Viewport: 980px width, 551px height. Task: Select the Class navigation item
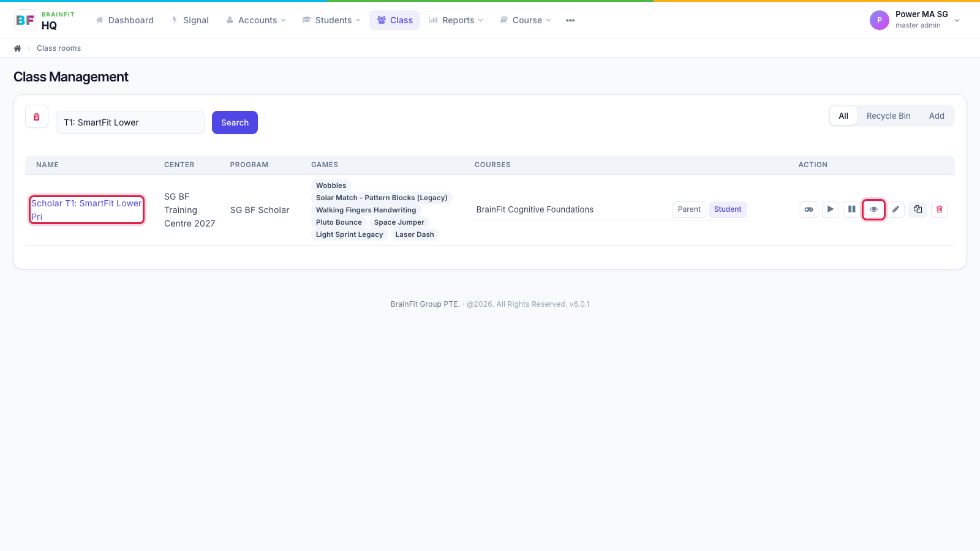[394, 20]
